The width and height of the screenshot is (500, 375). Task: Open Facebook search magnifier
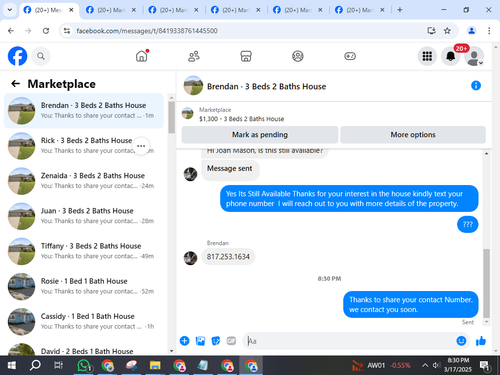point(41,56)
